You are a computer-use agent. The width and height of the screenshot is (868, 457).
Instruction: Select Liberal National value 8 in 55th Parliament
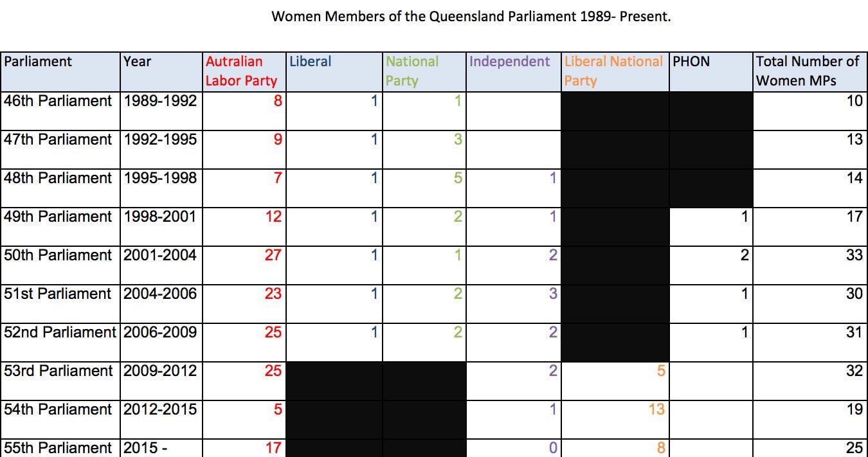(660, 448)
